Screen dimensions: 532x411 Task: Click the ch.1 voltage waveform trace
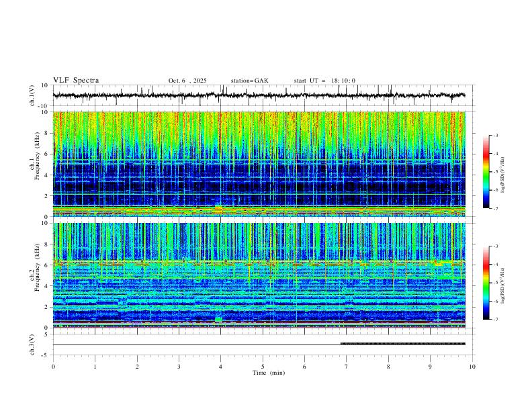pos(259,95)
